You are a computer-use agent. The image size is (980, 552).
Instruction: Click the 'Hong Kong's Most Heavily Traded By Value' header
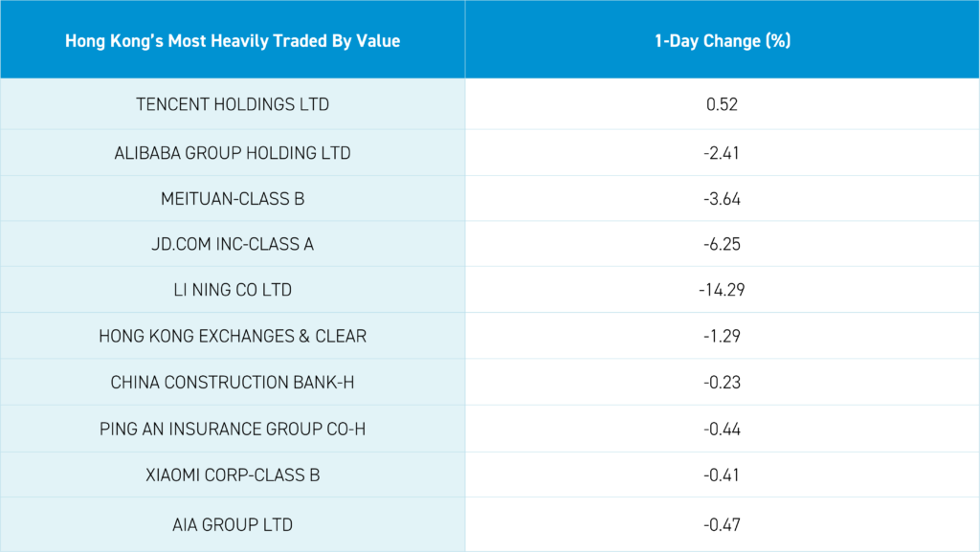[x=233, y=41]
